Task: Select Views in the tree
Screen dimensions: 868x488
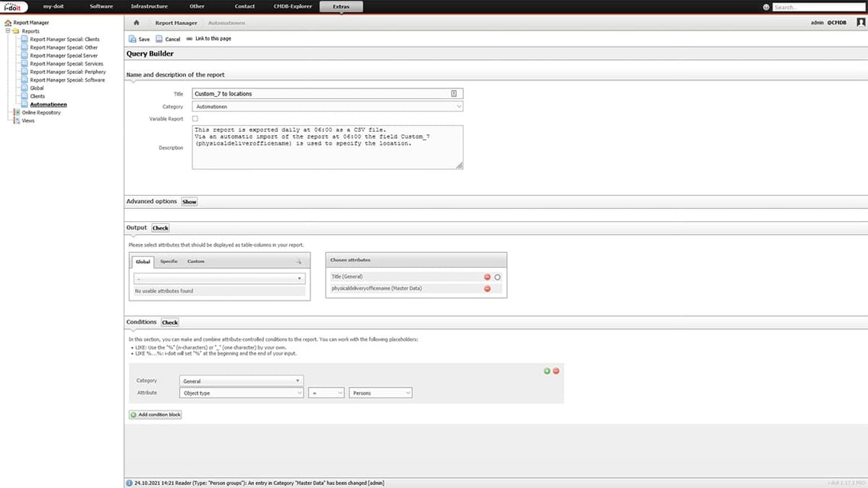Action: 28,120
